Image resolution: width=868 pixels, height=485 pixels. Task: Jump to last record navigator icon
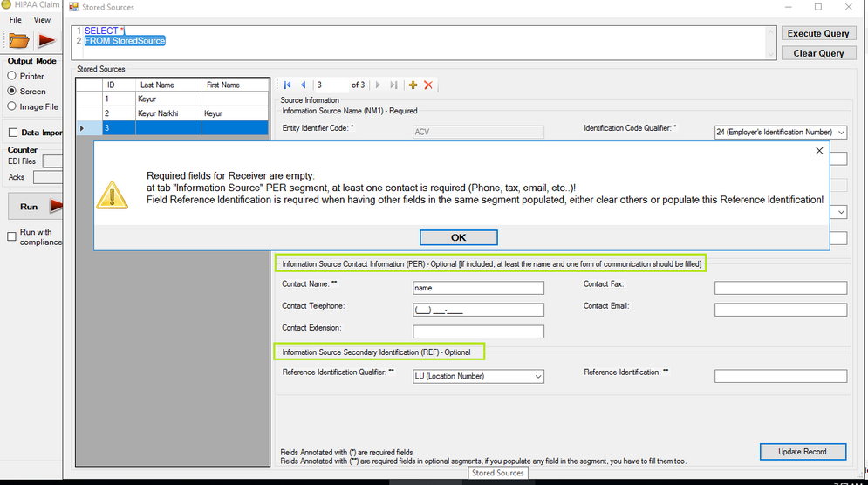pyautogui.click(x=393, y=85)
